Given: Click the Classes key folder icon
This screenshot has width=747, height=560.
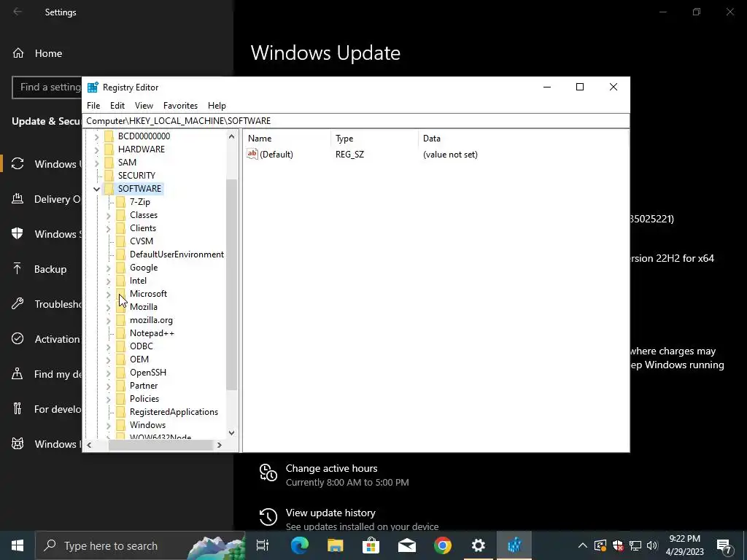Looking at the screenshot, I should [x=121, y=215].
